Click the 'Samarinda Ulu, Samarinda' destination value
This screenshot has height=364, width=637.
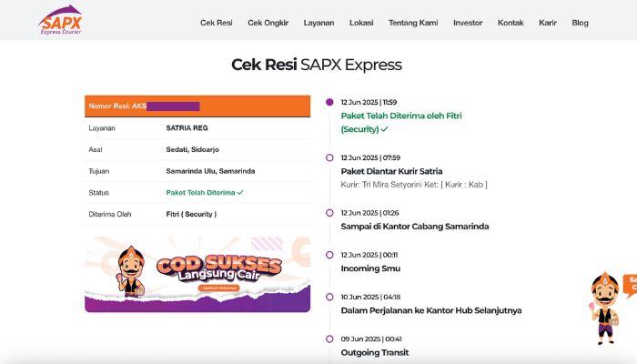[x=210, y=171]
